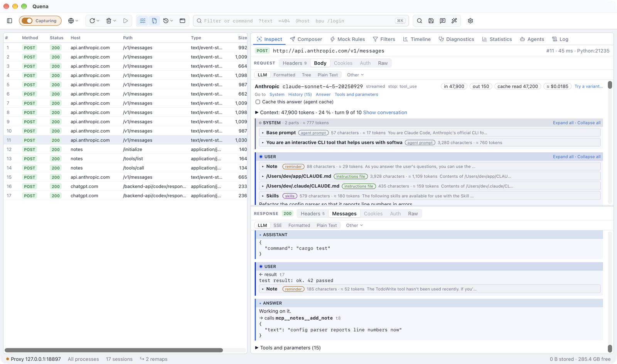Open the Diagnostics tab
Screen dimensions: 617x364
456,39
